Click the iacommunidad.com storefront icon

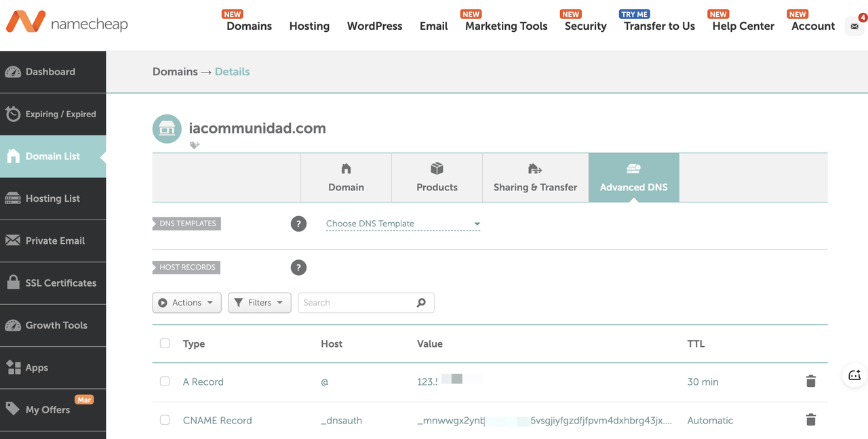[167, 129]
